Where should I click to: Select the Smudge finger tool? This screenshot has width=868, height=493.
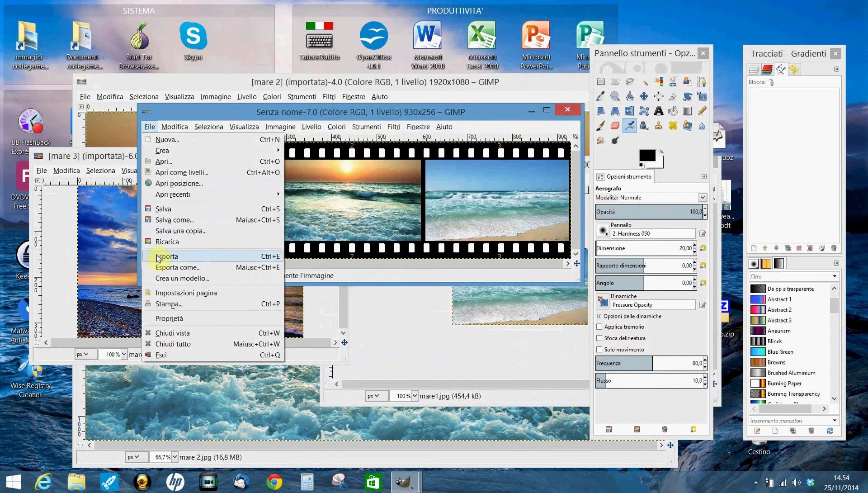[x=601, y=140]
